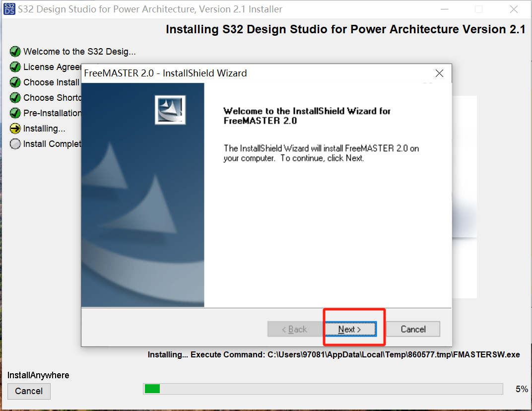Click the green check beside License Agreement step
The width and height of the screenshot is (532, 411).
click(x=15, y=67)
